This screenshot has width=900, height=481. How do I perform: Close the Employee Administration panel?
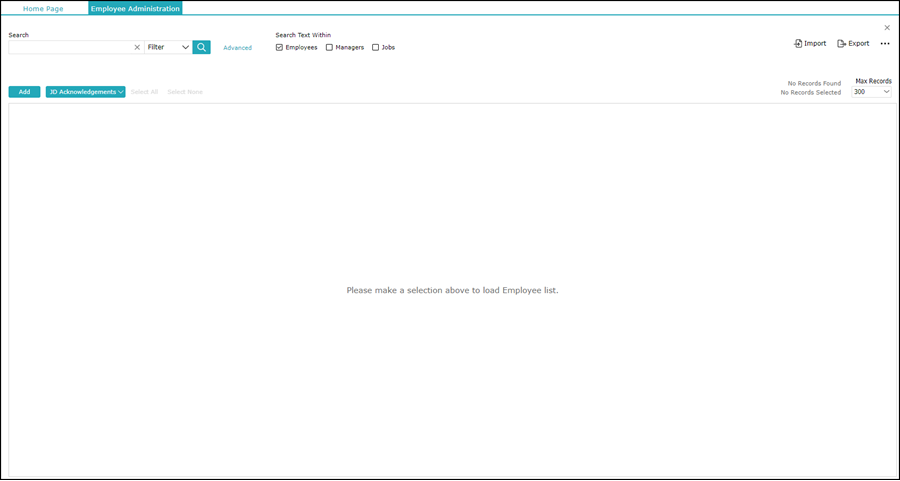pos(887,28)
